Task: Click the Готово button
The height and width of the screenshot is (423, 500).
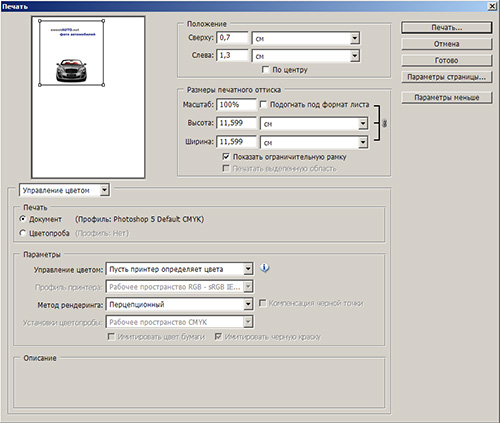Action: tap(447, 60)
